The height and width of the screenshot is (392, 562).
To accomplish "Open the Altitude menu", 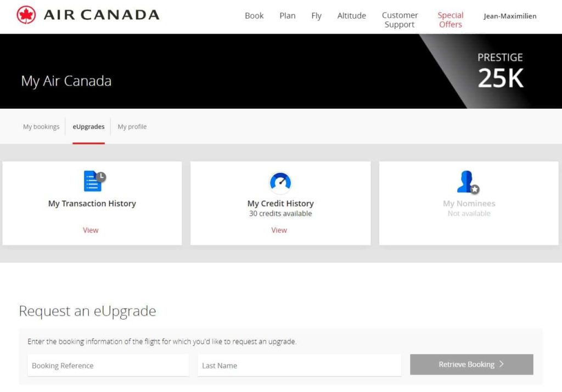I will pos(351,15).
